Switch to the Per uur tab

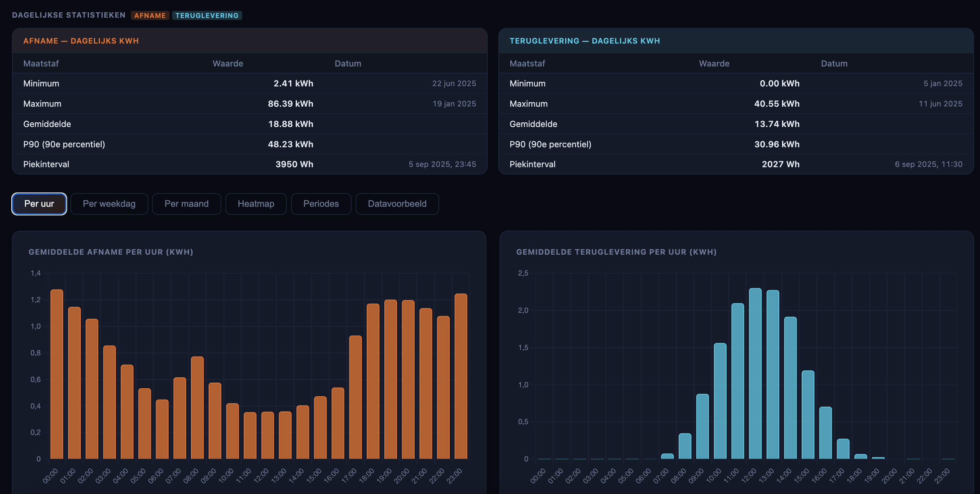point(39,204)
